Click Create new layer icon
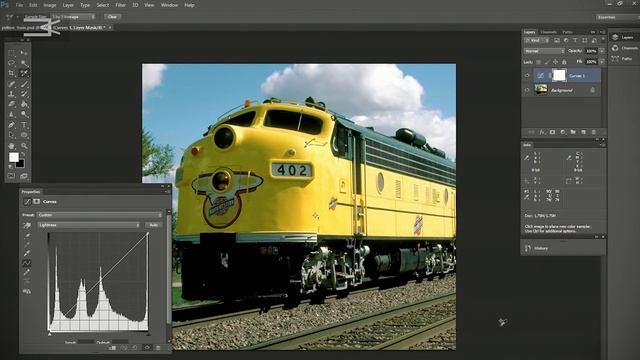 [x=583, y=132]
